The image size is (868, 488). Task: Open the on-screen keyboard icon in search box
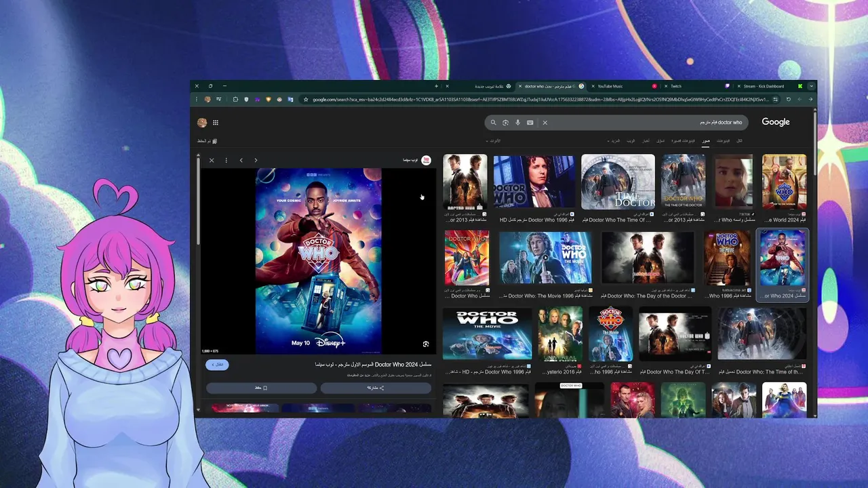530,123
